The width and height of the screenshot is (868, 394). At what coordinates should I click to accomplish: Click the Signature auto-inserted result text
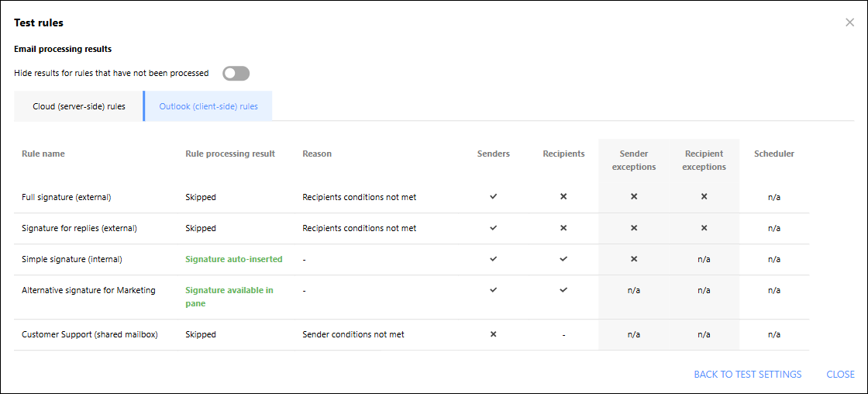pos(233,259)
